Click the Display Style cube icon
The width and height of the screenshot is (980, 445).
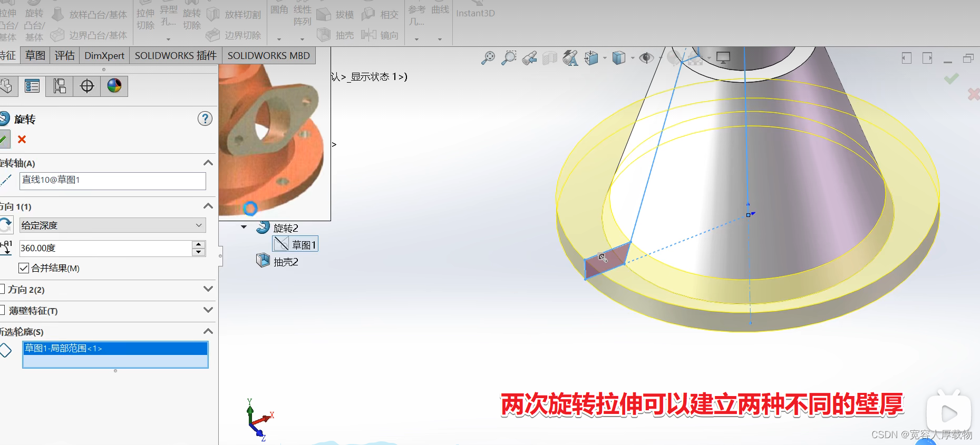[x=619, y=58]
